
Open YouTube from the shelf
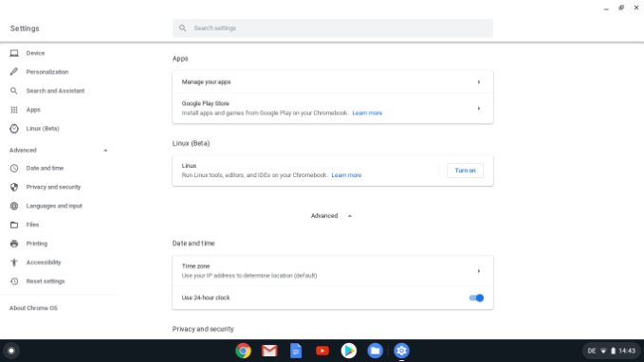coord(322,351)
